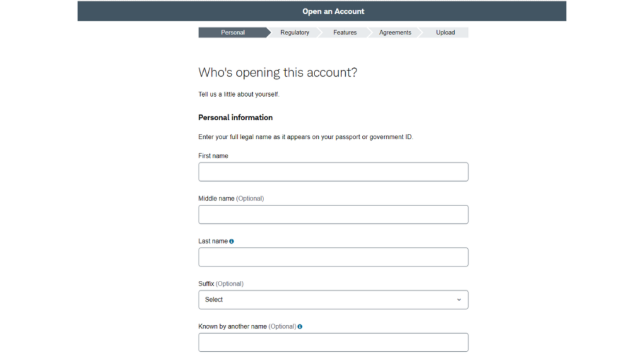Open the Features step tab
The width and height of the screenshot is (644, 362).
345,33
